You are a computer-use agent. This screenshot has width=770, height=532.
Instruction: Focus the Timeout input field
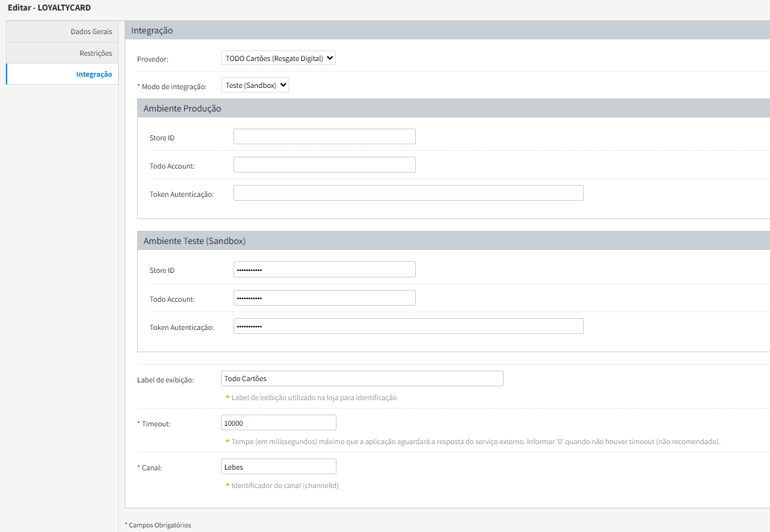(279, 422)
